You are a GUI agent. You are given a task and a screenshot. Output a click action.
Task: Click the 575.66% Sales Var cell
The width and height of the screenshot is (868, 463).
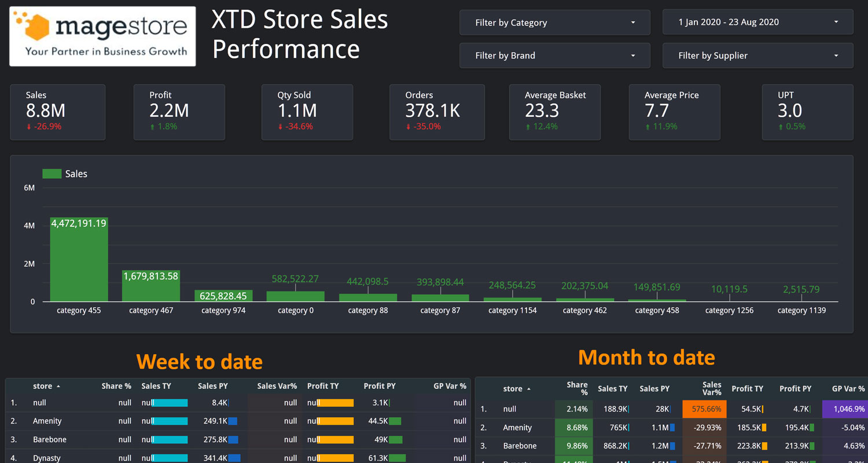pyautogui.click(x=705, y=409)
